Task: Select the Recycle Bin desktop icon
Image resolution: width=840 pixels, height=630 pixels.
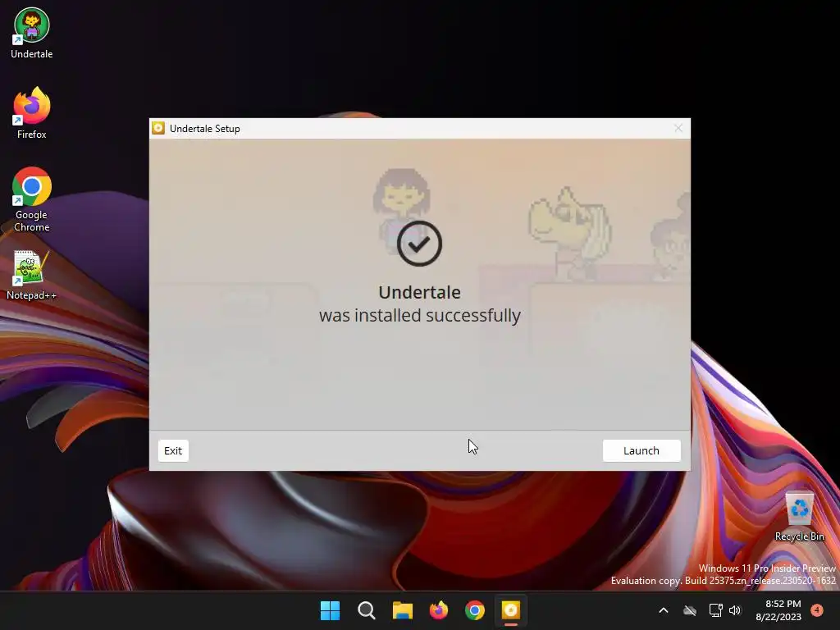Action: pyautogui.click(x=799, y=517)
